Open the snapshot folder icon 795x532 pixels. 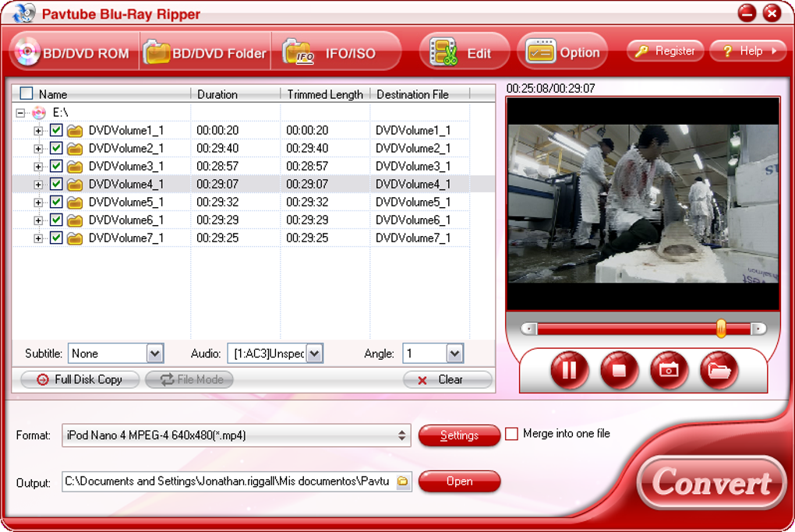coord(719,370)
